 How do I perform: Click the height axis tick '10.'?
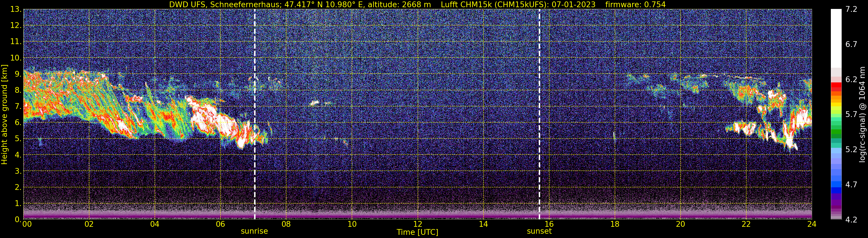[16, 58]
